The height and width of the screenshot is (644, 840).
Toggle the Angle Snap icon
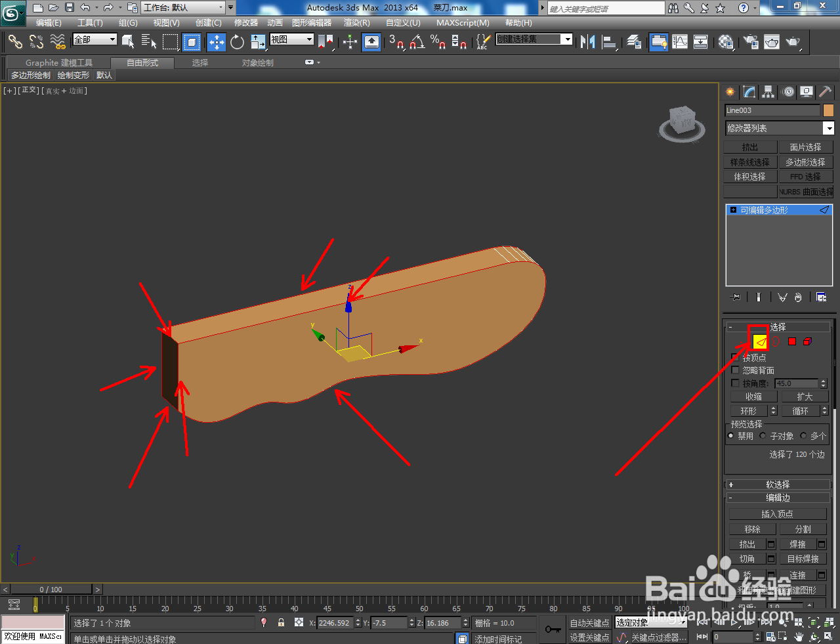click(417, 42)
